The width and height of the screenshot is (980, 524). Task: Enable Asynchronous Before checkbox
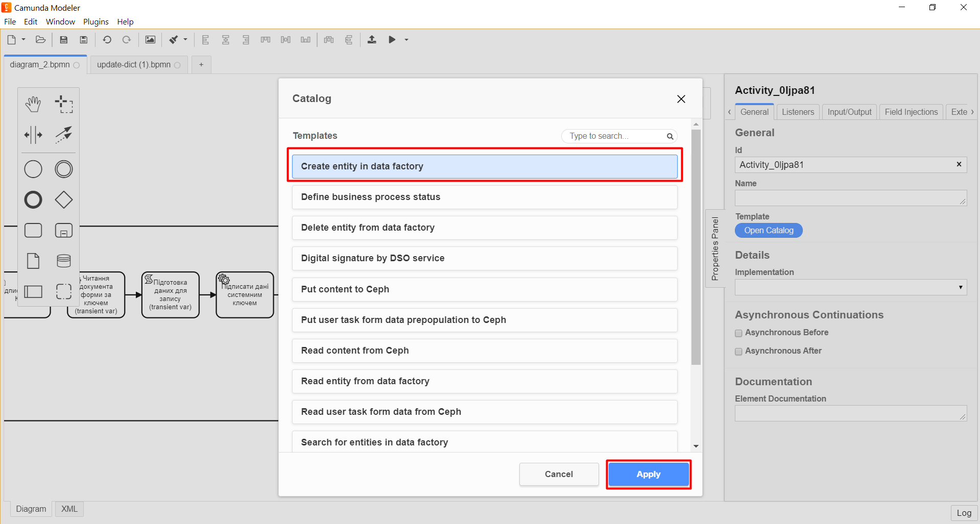tap(738, 333)
